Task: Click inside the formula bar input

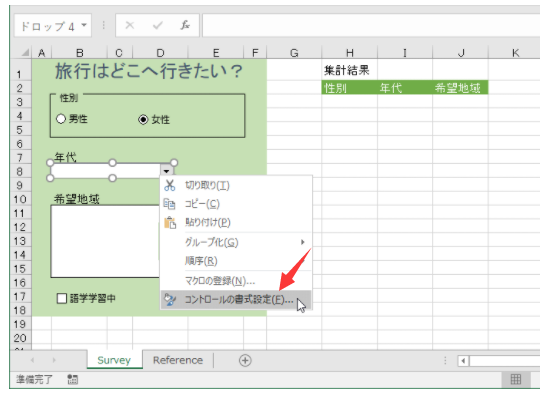Action: [x=371, y=25]
